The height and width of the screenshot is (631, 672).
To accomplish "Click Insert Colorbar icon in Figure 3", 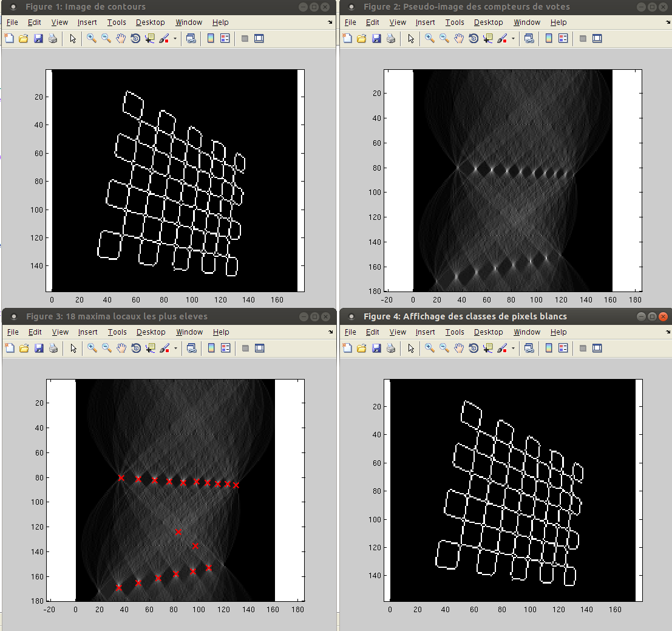I will coord(211,348).
